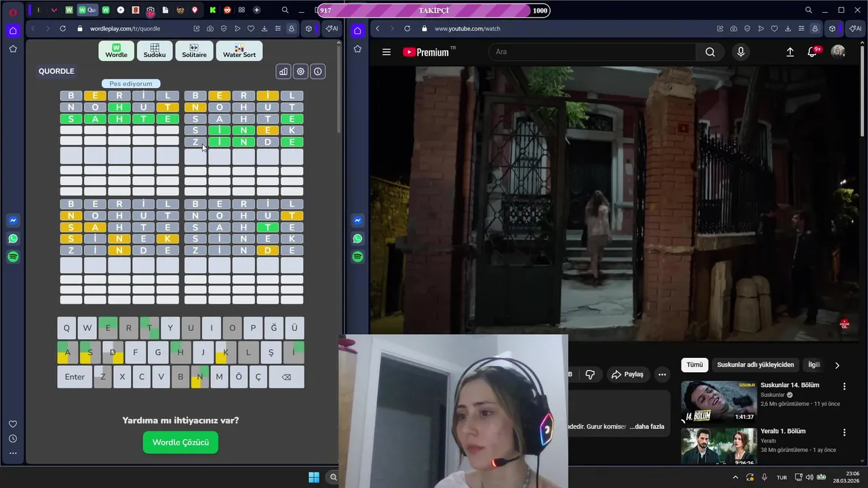
Task: Click the YouTube Ara search field
Action: (592, 52)
